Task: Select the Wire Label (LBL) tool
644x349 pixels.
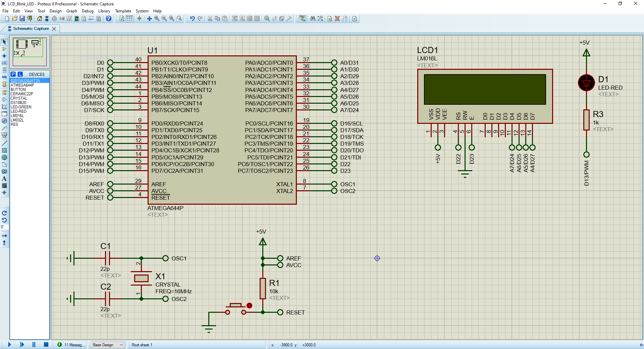Action: point(4,63)
